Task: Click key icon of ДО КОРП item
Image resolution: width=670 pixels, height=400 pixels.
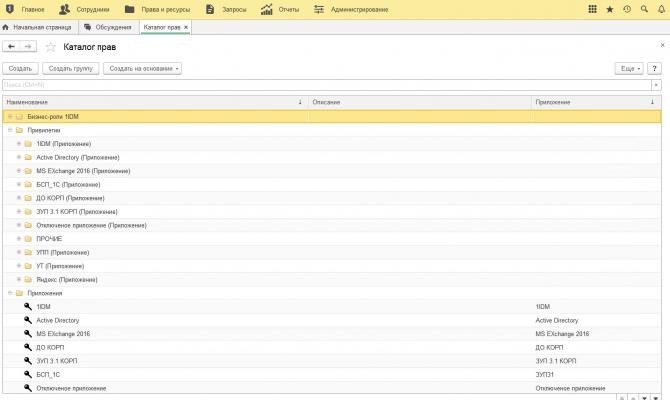Action: coord(28,347)
